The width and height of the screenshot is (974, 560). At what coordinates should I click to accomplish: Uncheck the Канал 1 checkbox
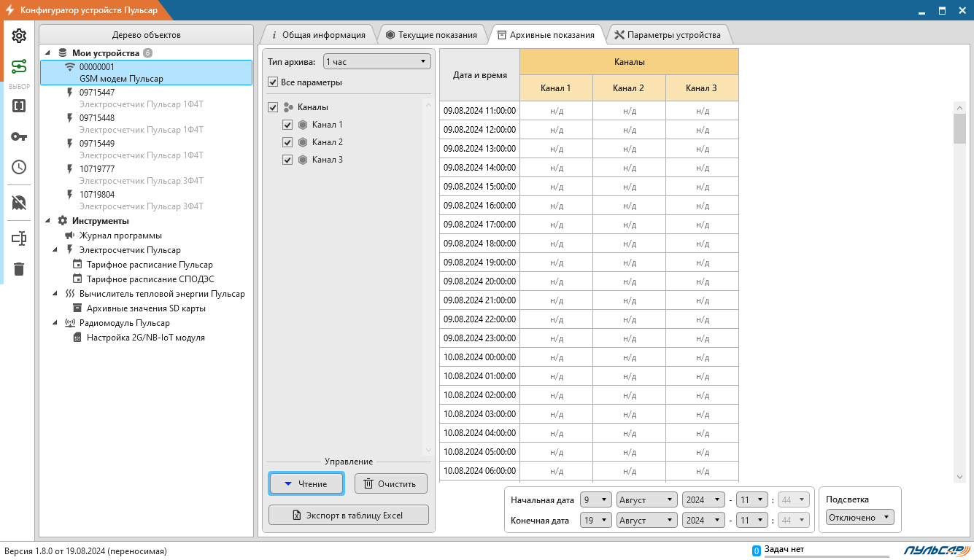[287, 125]
